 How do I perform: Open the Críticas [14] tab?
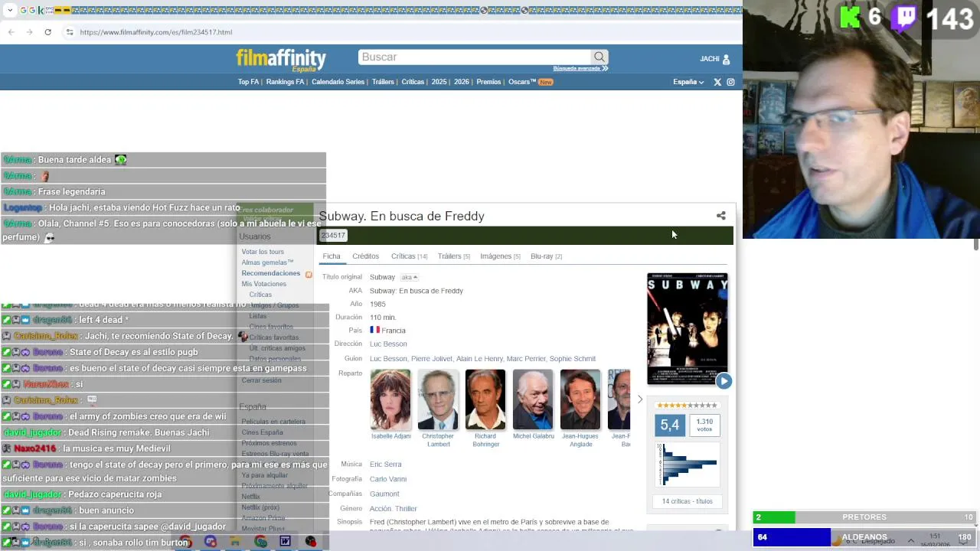tap(409, 256)
